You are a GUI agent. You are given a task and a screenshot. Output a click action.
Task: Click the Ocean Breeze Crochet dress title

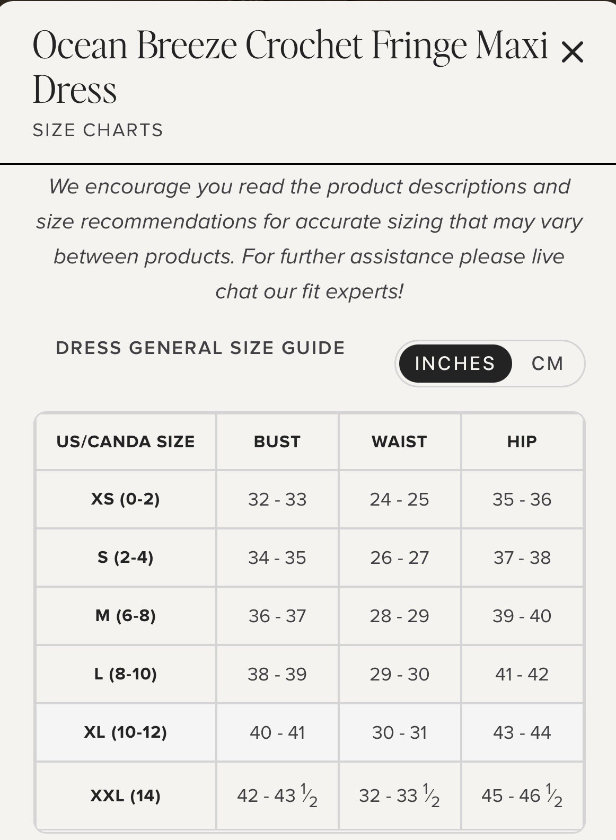click(x=290, y=67)
